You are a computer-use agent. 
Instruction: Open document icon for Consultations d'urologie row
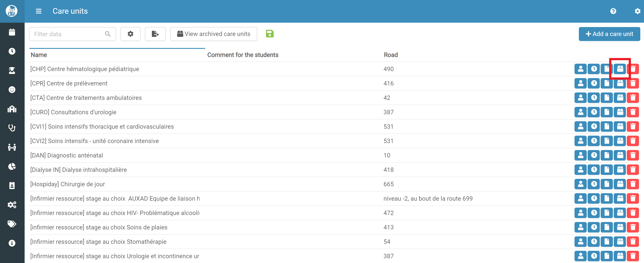coord(607,112)
